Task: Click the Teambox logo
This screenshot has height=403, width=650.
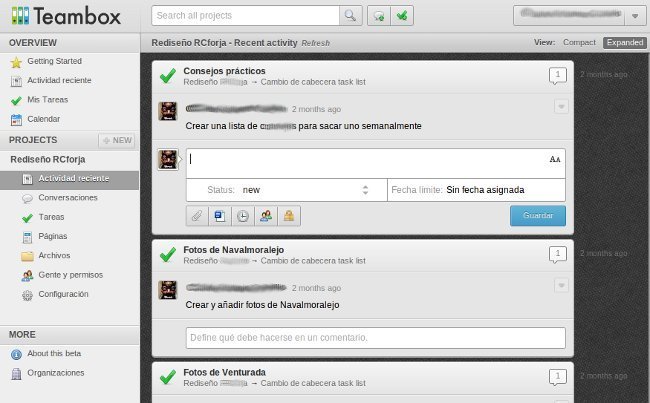Action: point(66,16)
